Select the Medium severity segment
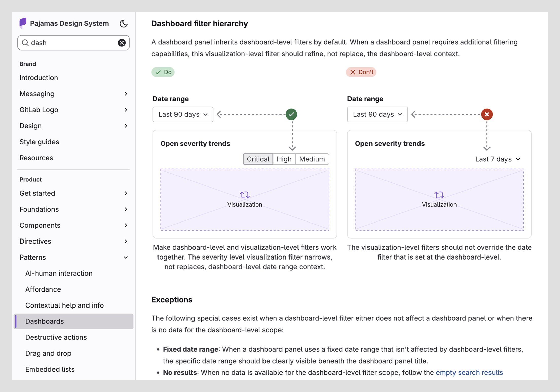 pyautogui.click(x=312, y=159)
